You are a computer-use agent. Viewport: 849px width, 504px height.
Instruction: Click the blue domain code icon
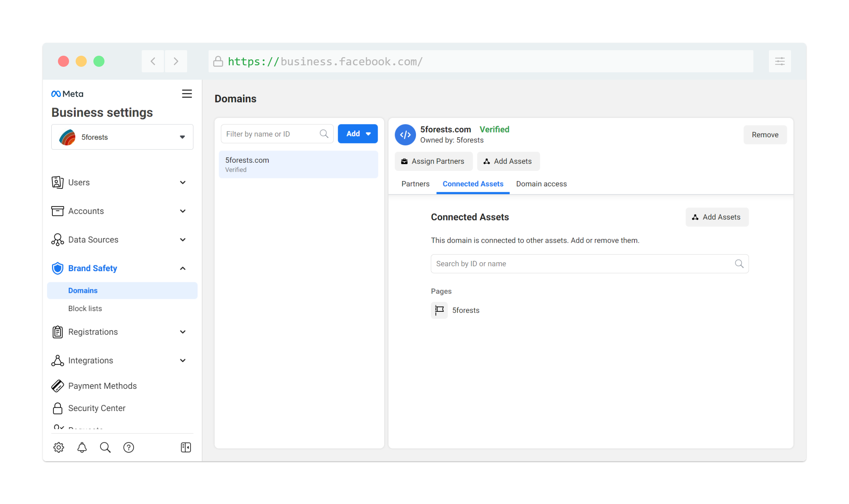(405, 135)
